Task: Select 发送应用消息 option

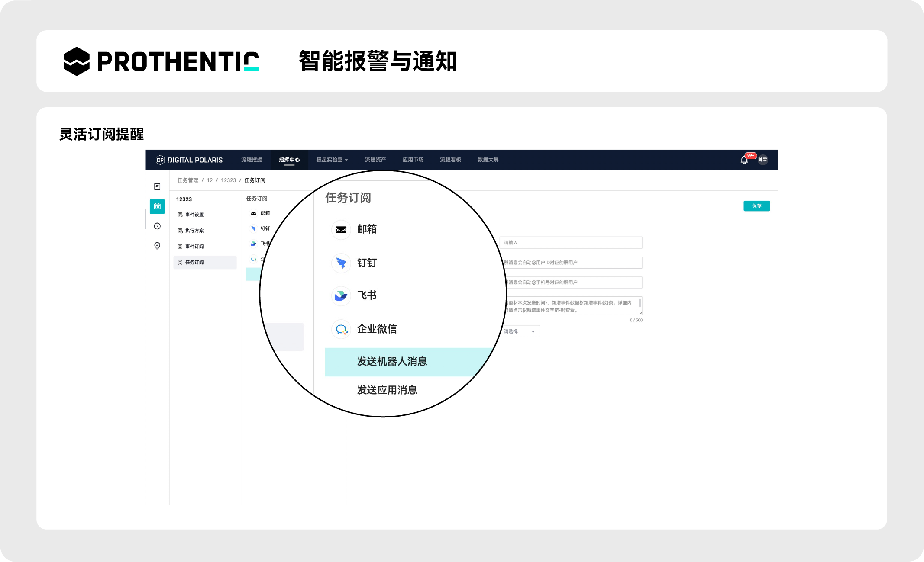Action: tap(387, 390)
